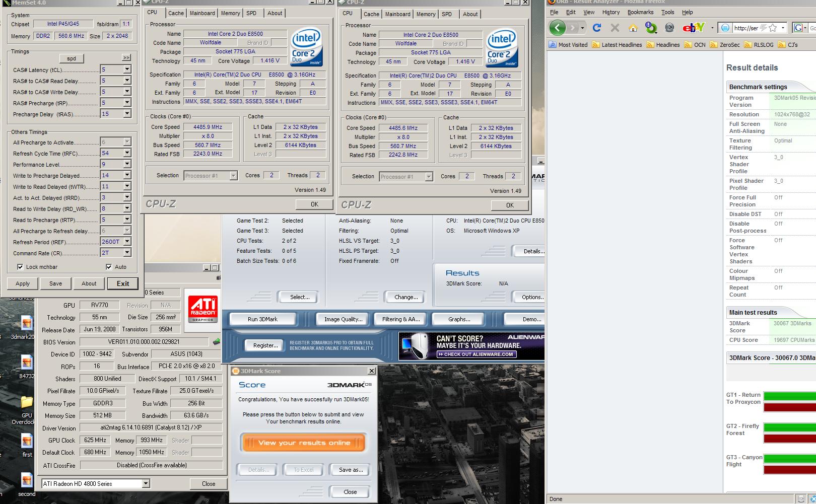Click the site identity icon in address bar
Viewport: 816px width, 504px height.
tap(725, 28)
